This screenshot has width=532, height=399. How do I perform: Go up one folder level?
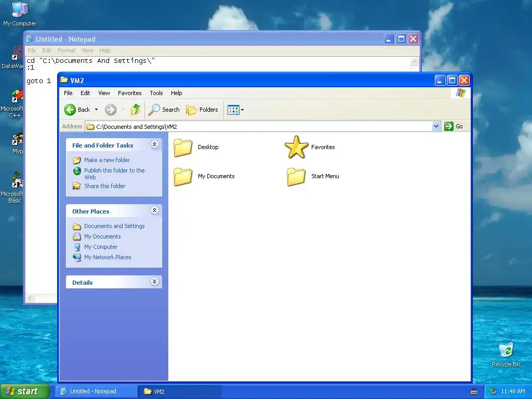[136, 110]
